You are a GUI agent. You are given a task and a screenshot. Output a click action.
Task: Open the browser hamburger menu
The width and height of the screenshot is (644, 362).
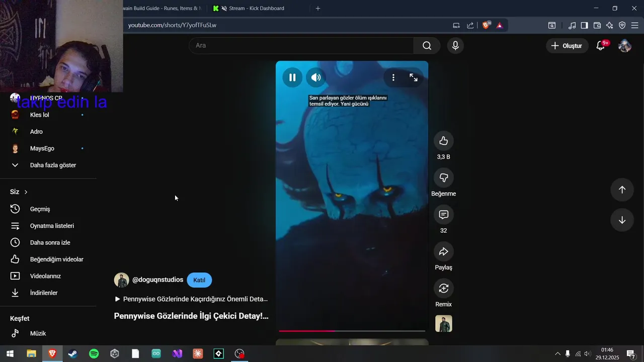click(x=634, y=25)
